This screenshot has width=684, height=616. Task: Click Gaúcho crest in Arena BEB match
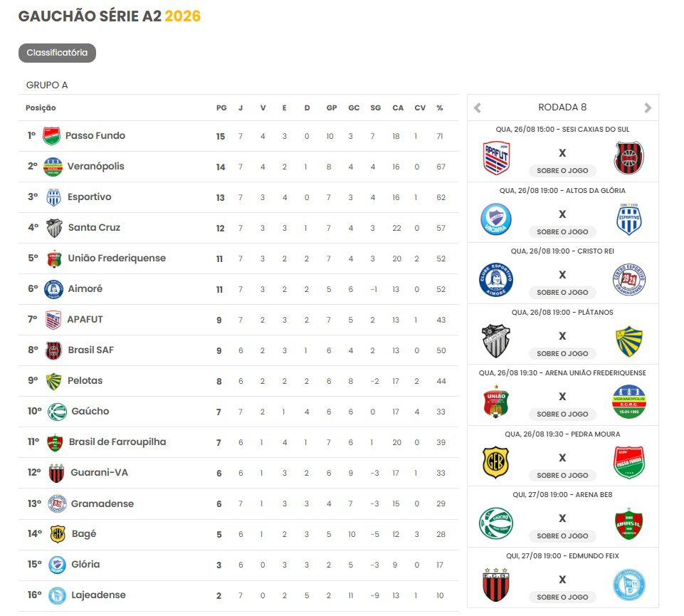click(x=496, y=523)
